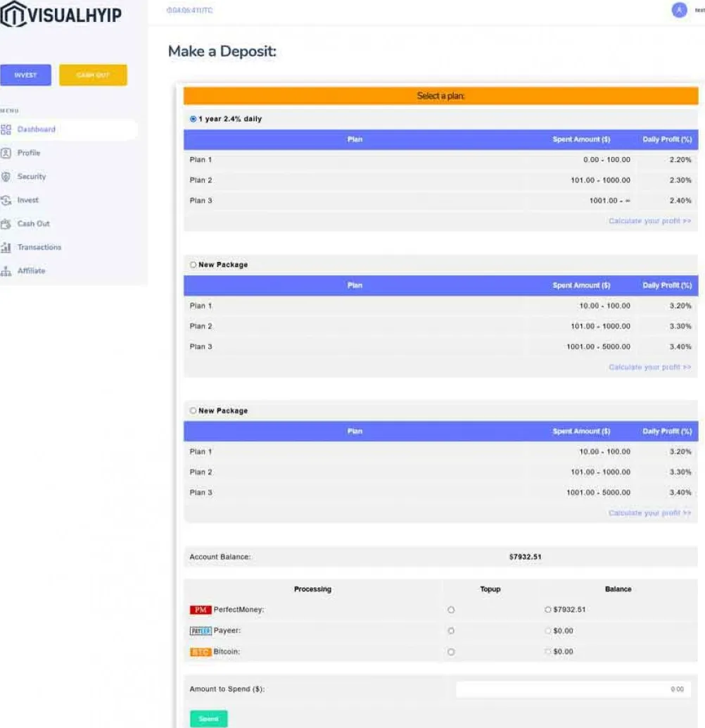Viewport: 705px width, 728px height.
Task: Select the first New Package radio
Action: (193, 265)
